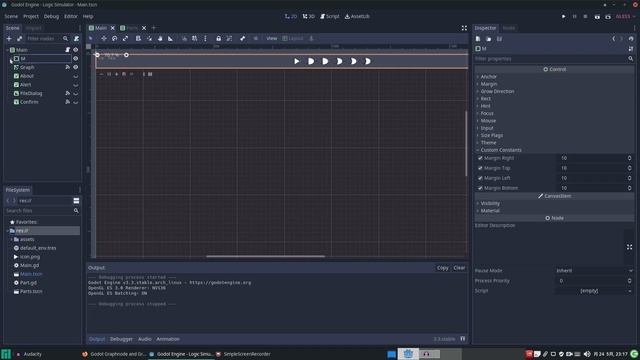Open Inspector object properties tools icon

pos(631,49)
